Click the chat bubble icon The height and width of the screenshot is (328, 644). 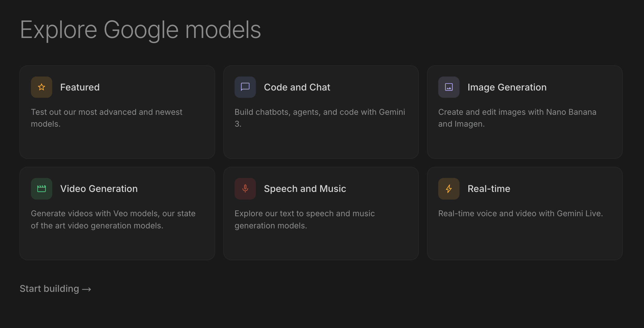click(245, 87)
